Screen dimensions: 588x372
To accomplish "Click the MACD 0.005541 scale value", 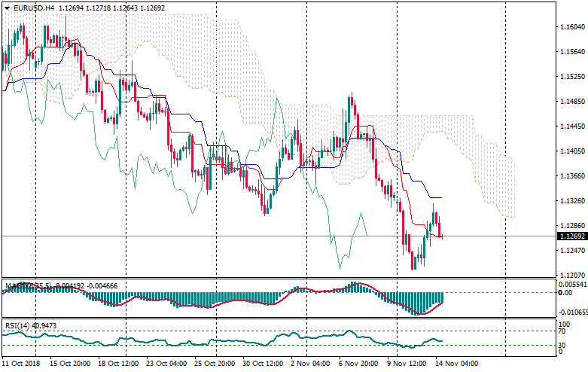I will [571, 285].
